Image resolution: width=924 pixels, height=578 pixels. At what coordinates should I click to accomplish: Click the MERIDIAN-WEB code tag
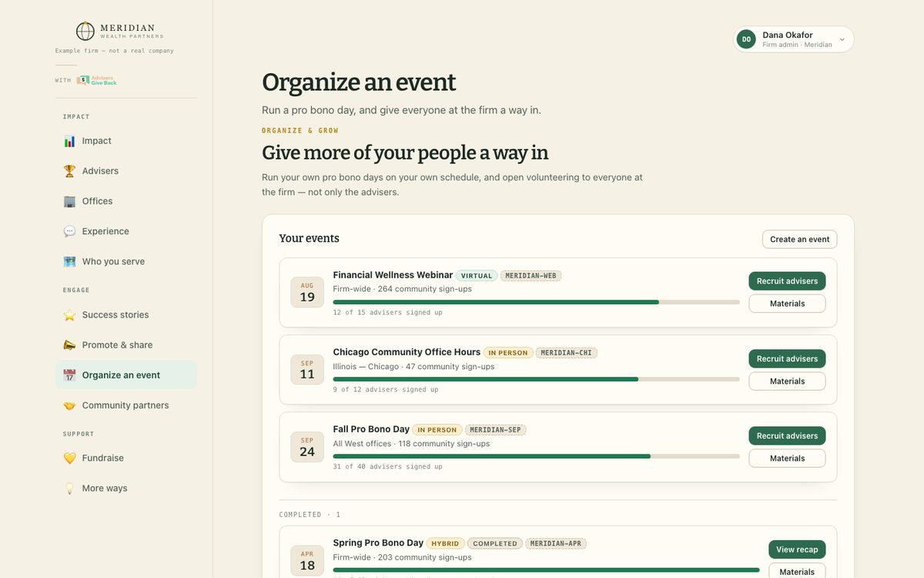[x=531, y=276]
